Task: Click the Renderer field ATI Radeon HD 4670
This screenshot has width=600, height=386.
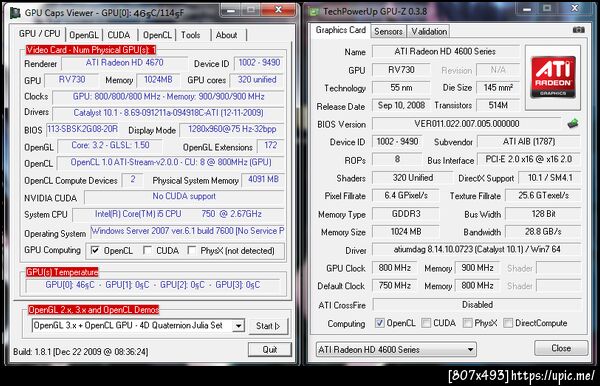Action: click(125, 63)
